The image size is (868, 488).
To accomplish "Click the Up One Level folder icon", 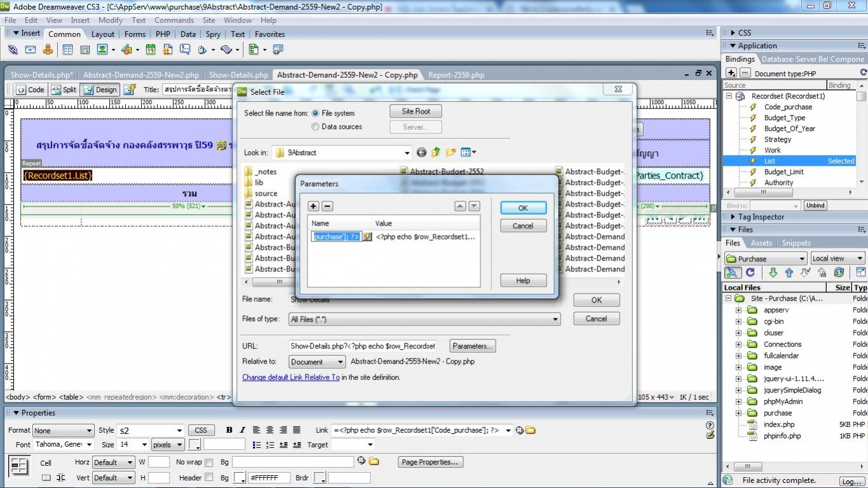I will [x=436, y=152].
